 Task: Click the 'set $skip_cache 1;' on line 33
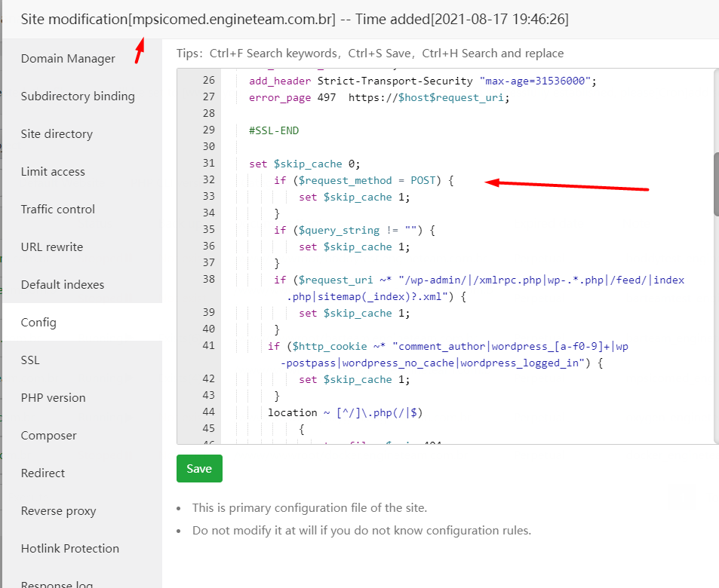pos(354,197)
